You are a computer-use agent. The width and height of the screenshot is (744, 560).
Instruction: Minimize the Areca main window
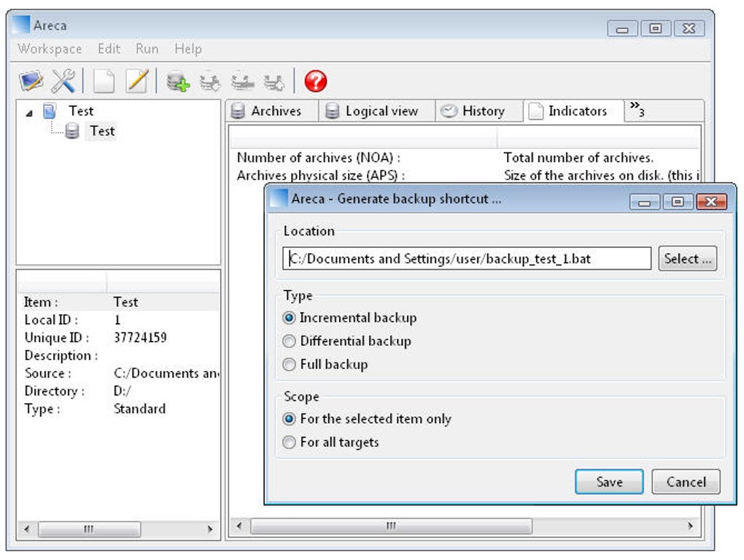[622, 29]
